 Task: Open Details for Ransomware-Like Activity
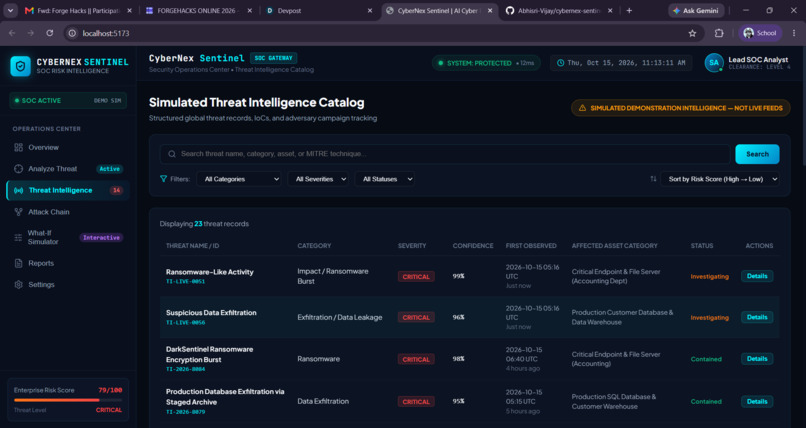click(757, 276)
